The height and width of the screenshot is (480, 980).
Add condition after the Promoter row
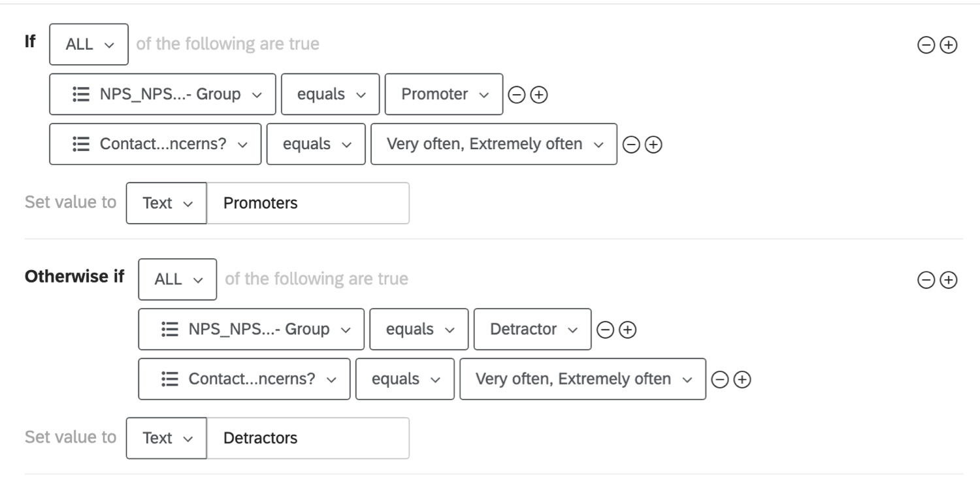click(x=538, y=95)
